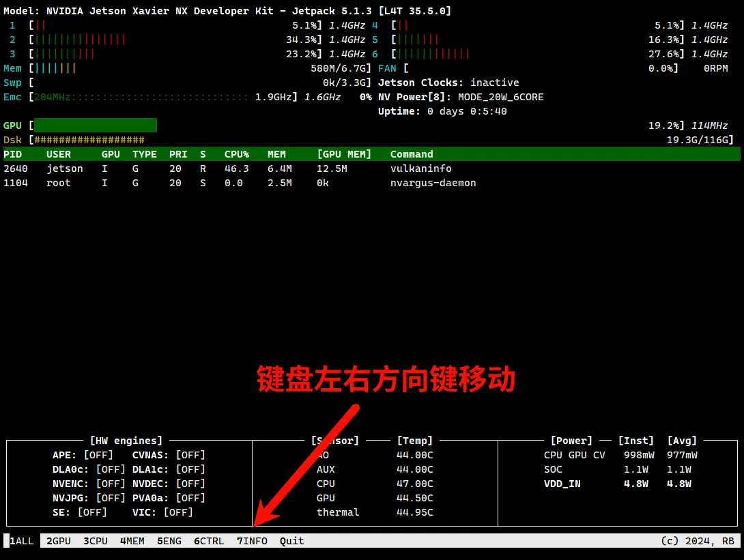Click the NVDEC [OFF] engine status
This screenshot has width=744, height=560.
tap(169, 484)
